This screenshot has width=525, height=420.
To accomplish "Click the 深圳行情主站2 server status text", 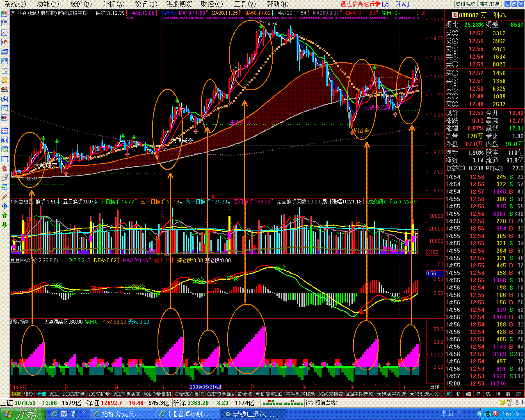I will (322, 403).
